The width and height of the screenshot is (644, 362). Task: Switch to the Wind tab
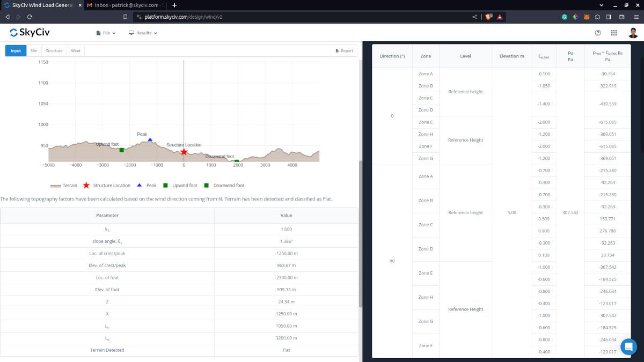click(76, 51)
